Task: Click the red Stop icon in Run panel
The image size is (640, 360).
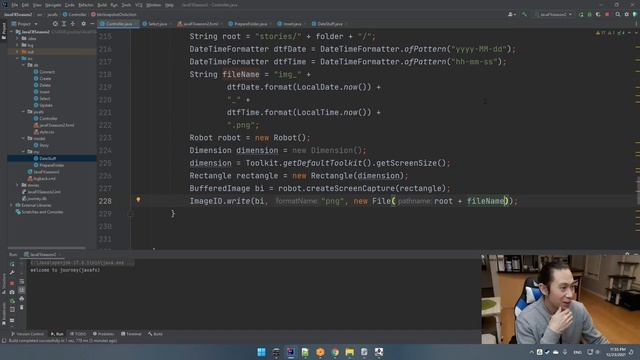Action: click(12, 282)
